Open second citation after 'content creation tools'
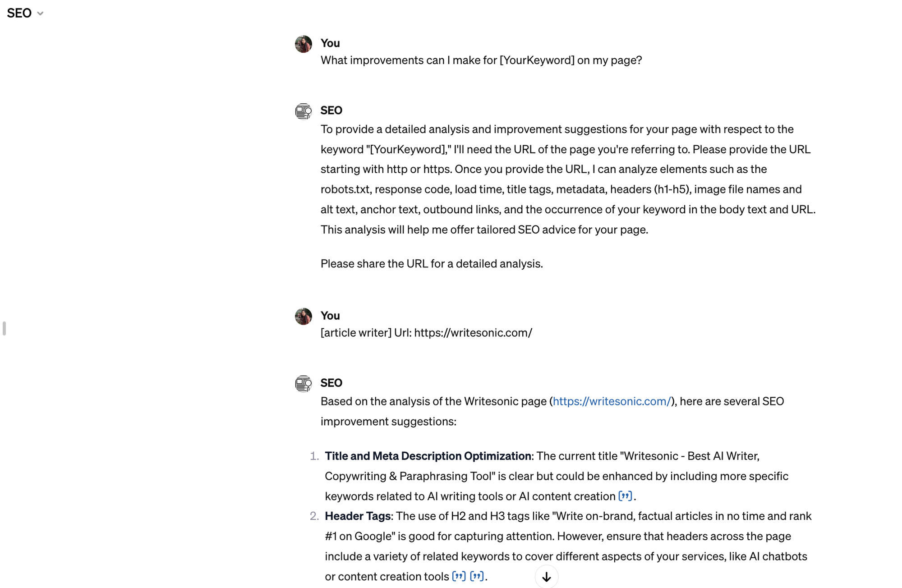The width and height of the screenshot is (902, 588). point(477,576)
